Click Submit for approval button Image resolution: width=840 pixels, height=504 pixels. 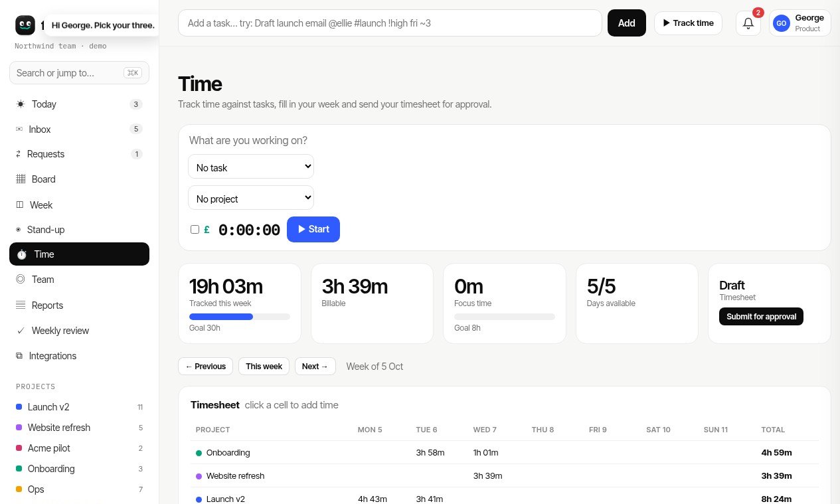point(761,317)
